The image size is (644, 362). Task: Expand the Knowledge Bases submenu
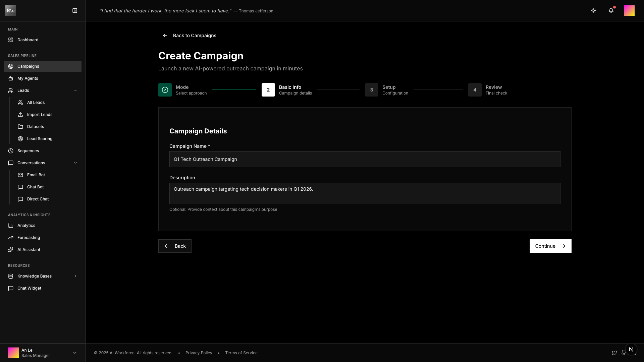(75, 276)
